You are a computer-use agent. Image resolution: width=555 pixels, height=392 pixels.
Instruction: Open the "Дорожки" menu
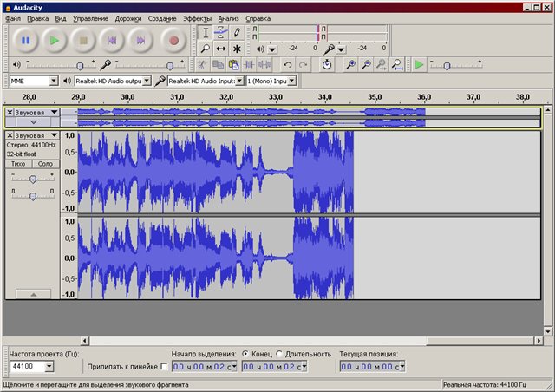point(127,18)
